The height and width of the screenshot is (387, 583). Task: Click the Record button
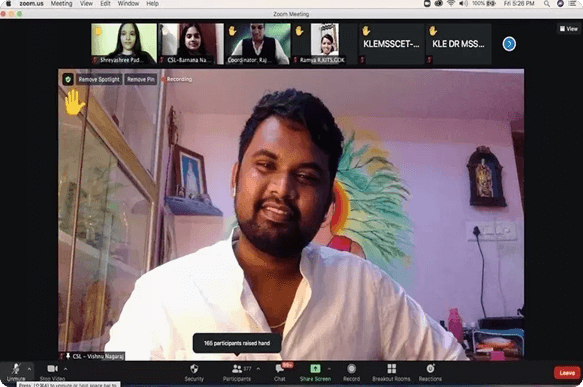[x=351, y=373]
